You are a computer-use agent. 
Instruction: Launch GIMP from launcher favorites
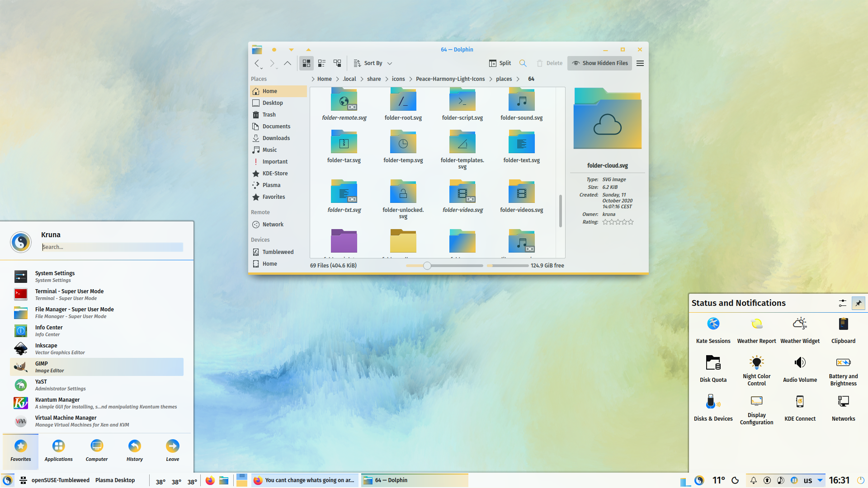point(97,367)
